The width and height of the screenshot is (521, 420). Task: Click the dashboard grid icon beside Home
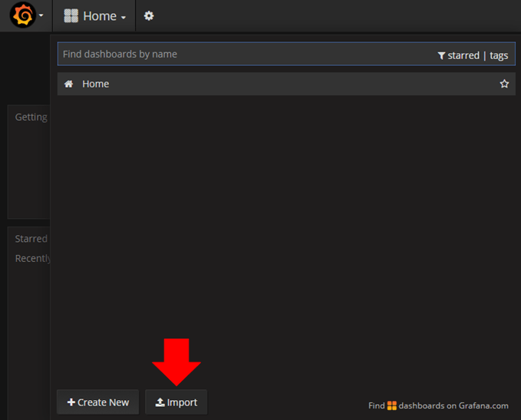tap(71, 15)
